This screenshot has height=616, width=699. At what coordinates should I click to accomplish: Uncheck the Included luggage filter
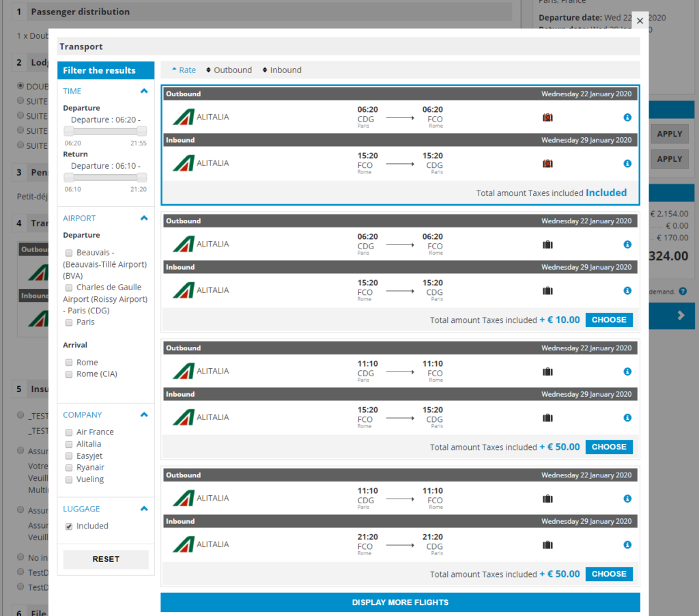[69, 527]
